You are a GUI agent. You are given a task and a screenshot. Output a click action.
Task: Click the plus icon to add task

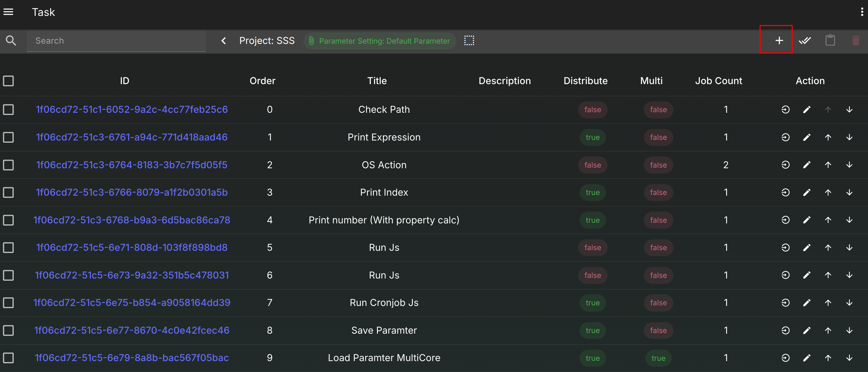click(x=779, y=41)
